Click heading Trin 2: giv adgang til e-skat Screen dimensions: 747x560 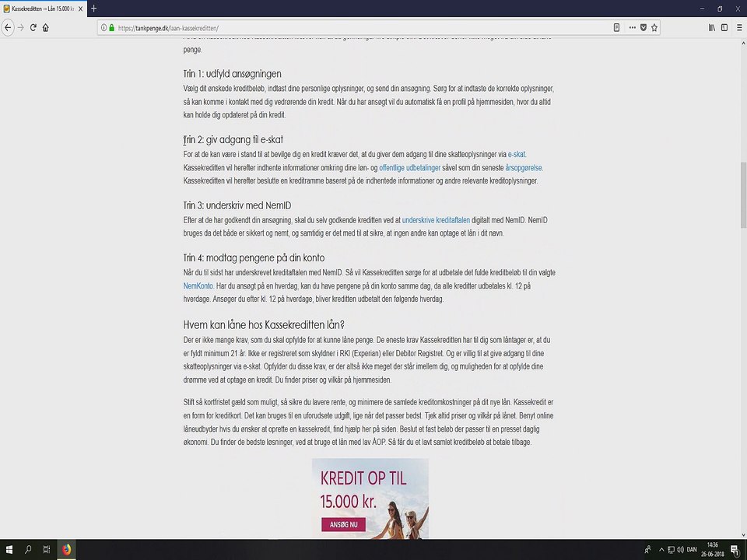233,139
